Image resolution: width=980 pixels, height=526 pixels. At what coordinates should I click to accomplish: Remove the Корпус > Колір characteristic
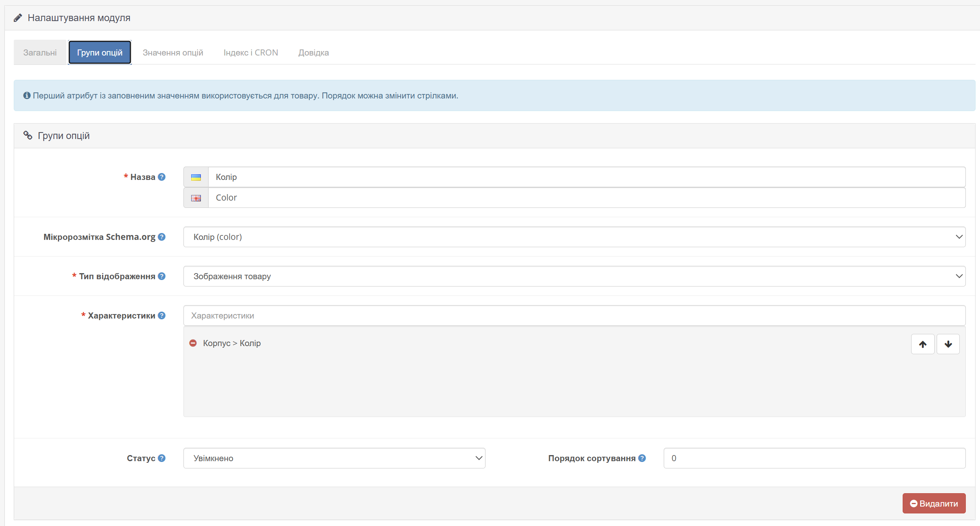click(x=193, y=343)
